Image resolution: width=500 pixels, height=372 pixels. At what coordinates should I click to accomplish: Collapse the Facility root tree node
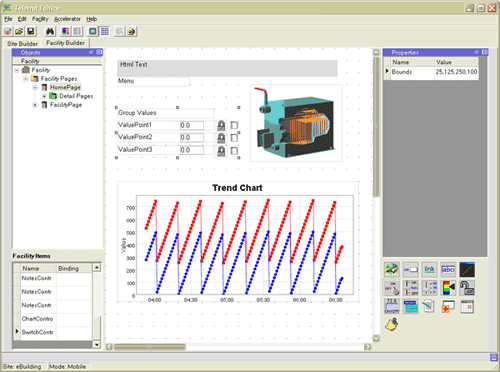(x=17, y=70)
